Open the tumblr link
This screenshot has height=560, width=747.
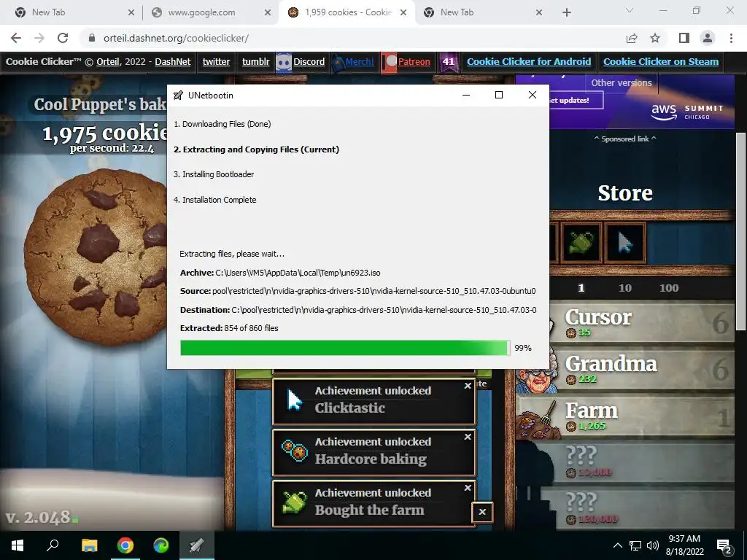tap(256, 61)
